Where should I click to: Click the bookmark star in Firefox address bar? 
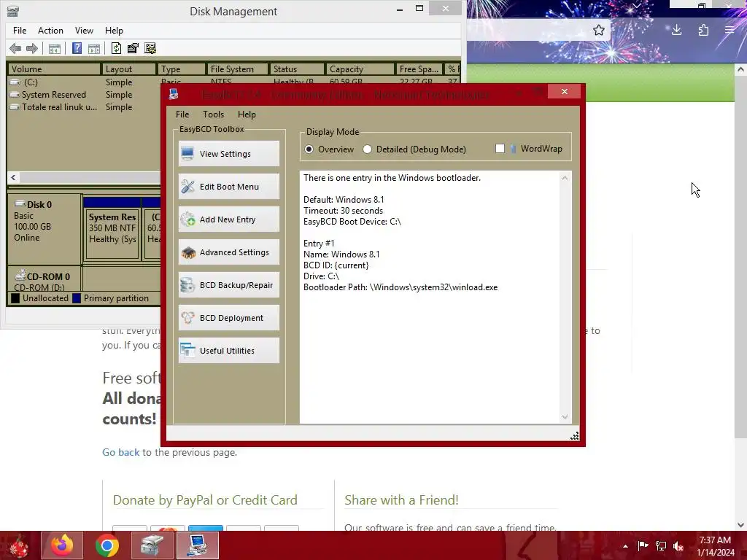pyautogui.click(x=599, y=31)
